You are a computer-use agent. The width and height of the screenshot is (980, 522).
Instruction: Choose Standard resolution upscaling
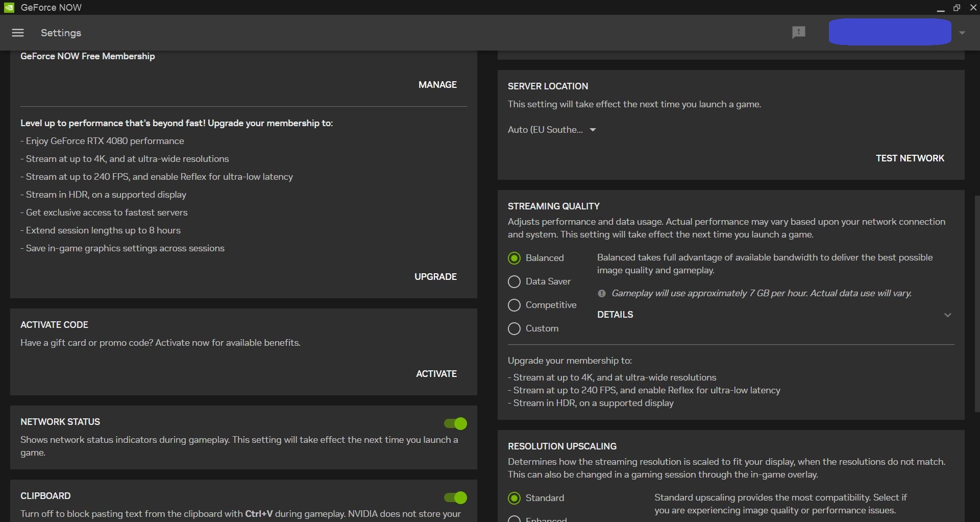tap(514, 498)
